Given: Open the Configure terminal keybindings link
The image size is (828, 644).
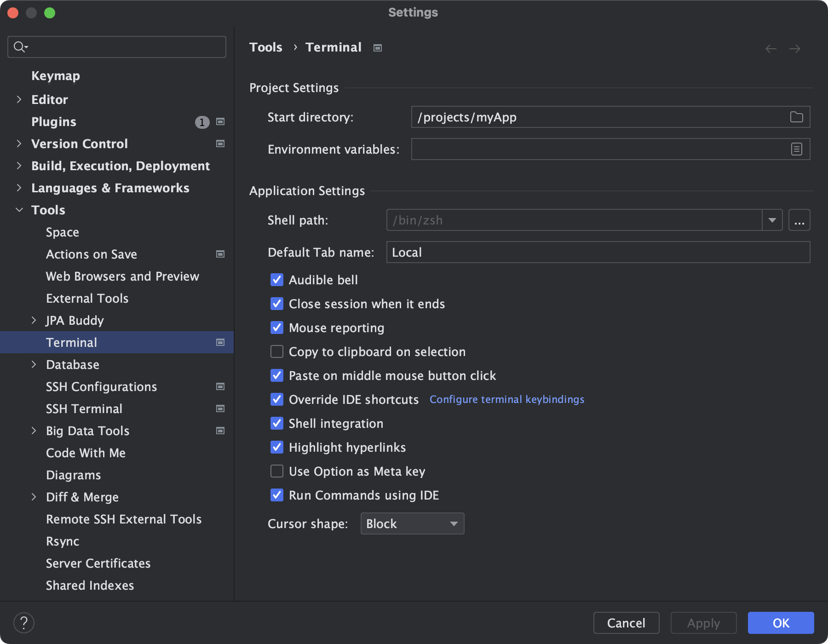Looking at the screenshot, I should pyautogui.click(x=506, y=399).
